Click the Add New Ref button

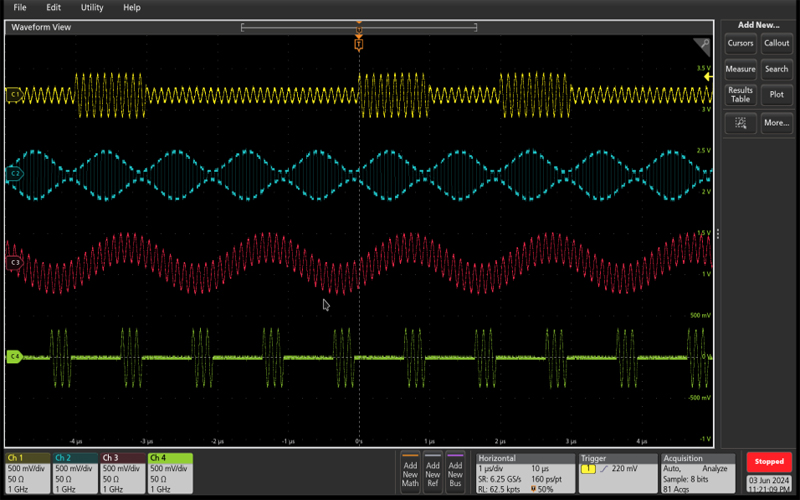pyautogui.click(x=433, y=471)
